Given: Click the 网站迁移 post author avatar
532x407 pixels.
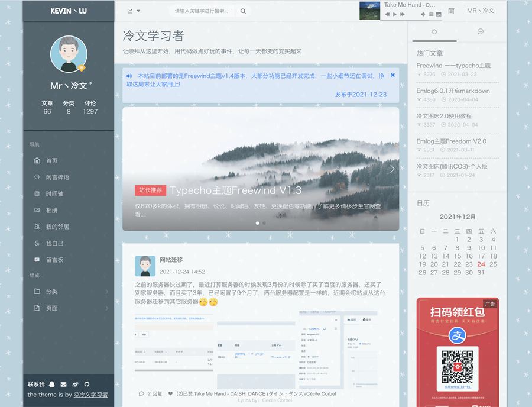Looking at the screenshot, I should click(x=145, y=266).
